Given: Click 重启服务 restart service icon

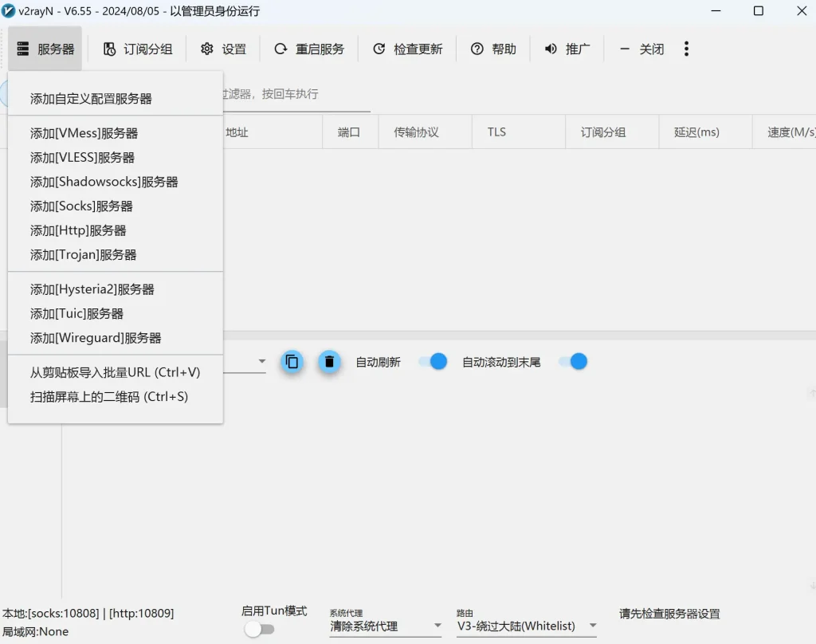Looking at the screenshot, I should click(280, 49).
